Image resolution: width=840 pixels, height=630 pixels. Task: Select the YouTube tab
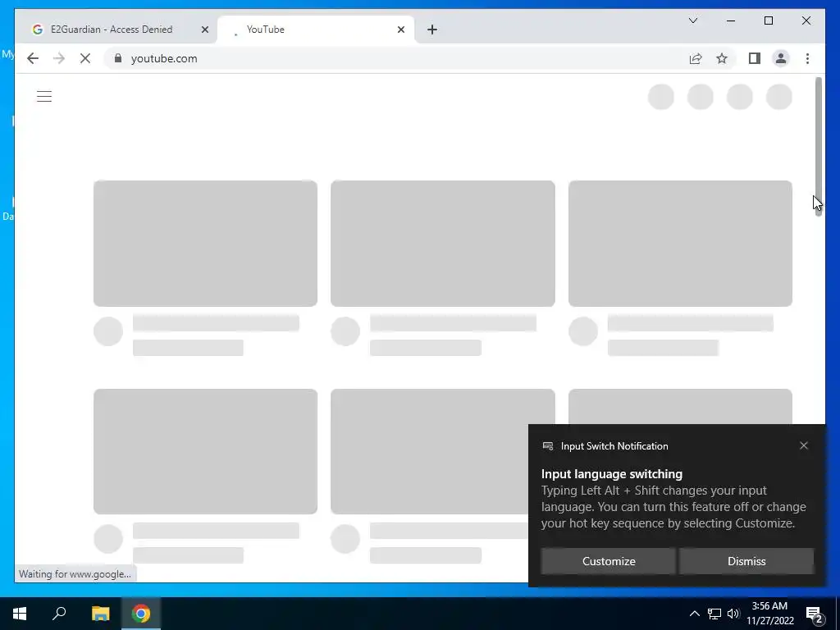pos(316,30)
